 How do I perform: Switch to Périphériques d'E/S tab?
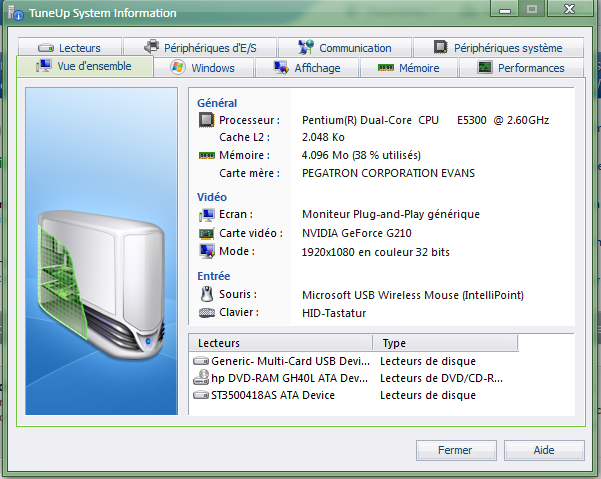(x=200, y=48)
